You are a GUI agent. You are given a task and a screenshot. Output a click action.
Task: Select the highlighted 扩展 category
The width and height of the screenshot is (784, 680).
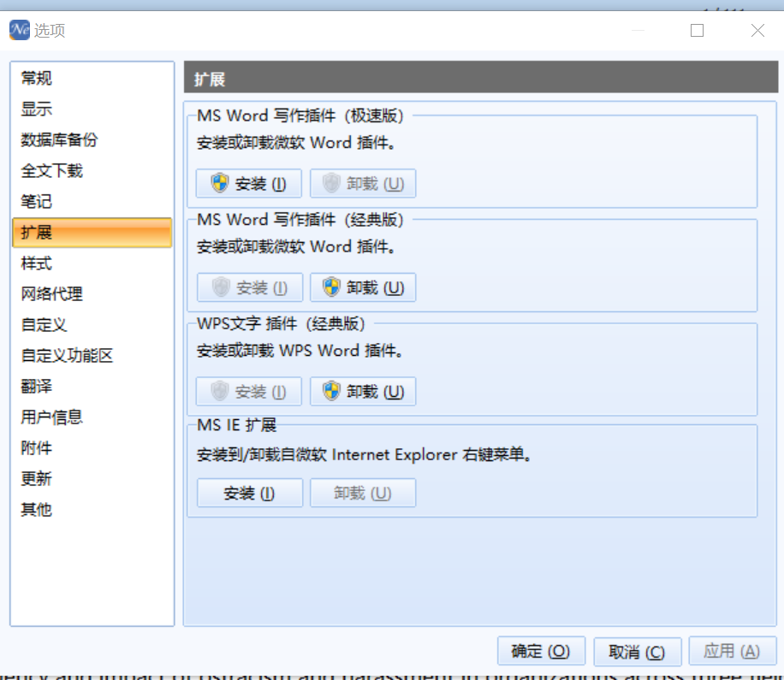click(x=92, y=233)
